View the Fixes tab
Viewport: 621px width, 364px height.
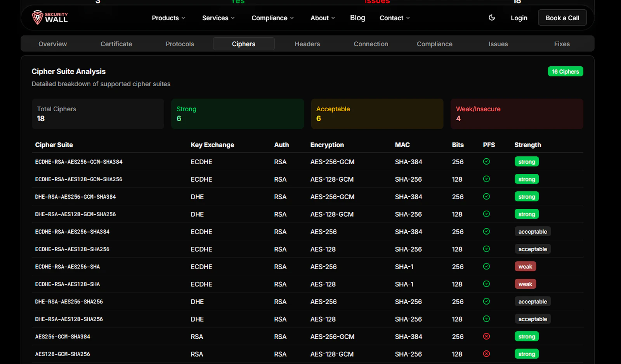pos(562,44)
